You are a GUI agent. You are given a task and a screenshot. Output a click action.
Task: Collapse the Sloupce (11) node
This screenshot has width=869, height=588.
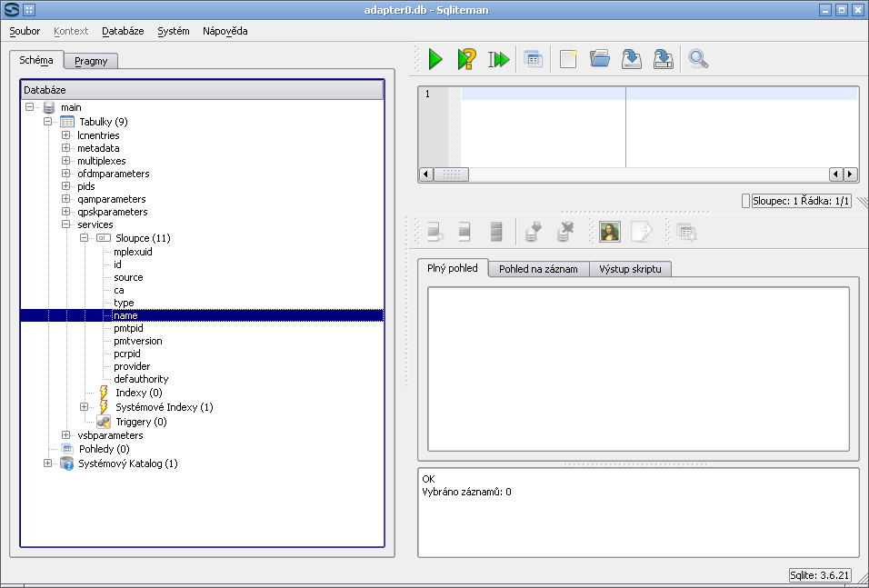click(85, 238)
